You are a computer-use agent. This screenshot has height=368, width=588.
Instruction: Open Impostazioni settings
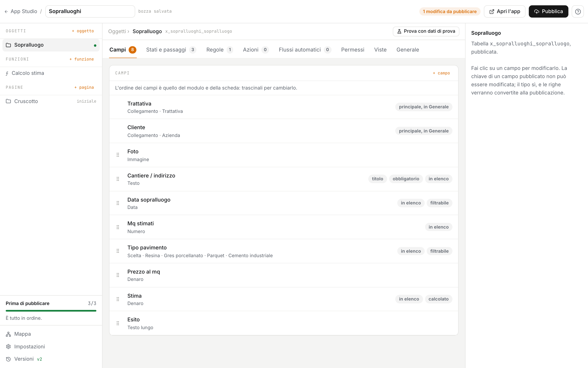(51, 347)
